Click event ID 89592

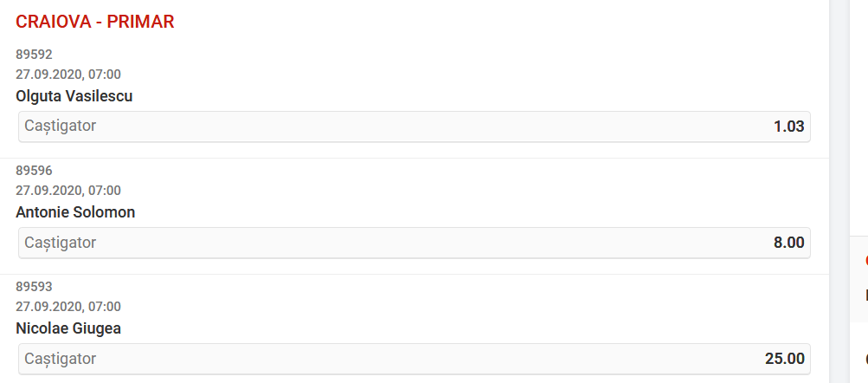click(34, 55)
